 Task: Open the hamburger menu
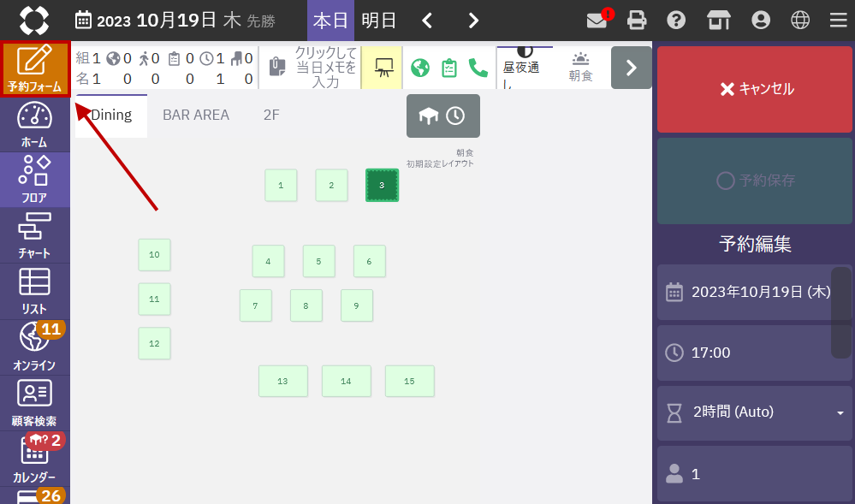838,21
